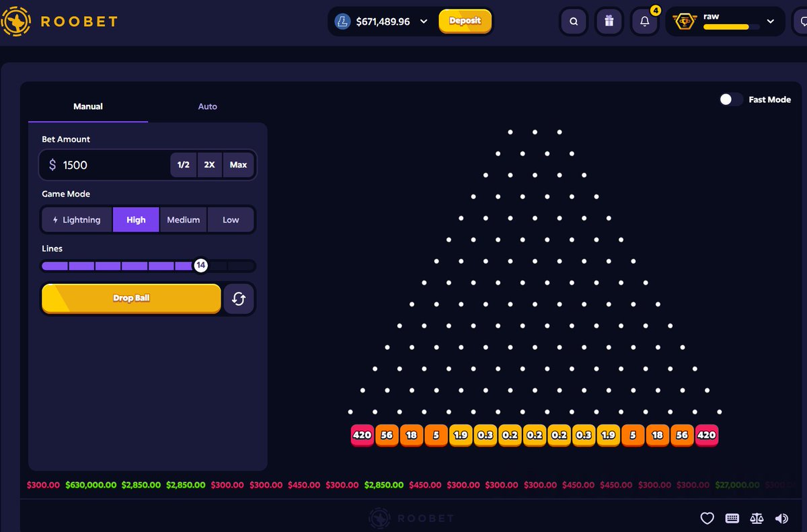807x532 pixels.
Task: Click the dollar sign in bet field
Action: pos(52,165)
